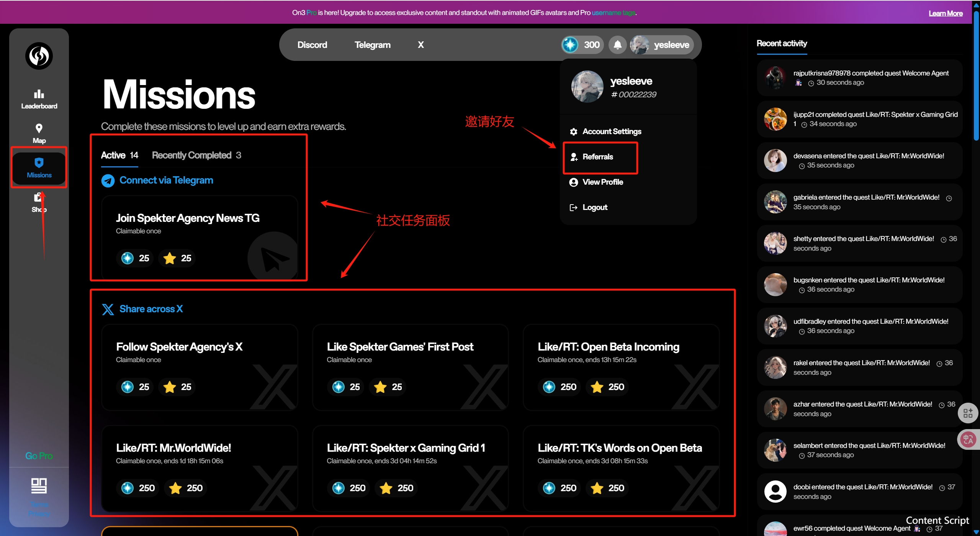
Task: Click the gem icon on Like/RT: Spekter x Gaming Grid 1 card
Action: coord(338,488)
